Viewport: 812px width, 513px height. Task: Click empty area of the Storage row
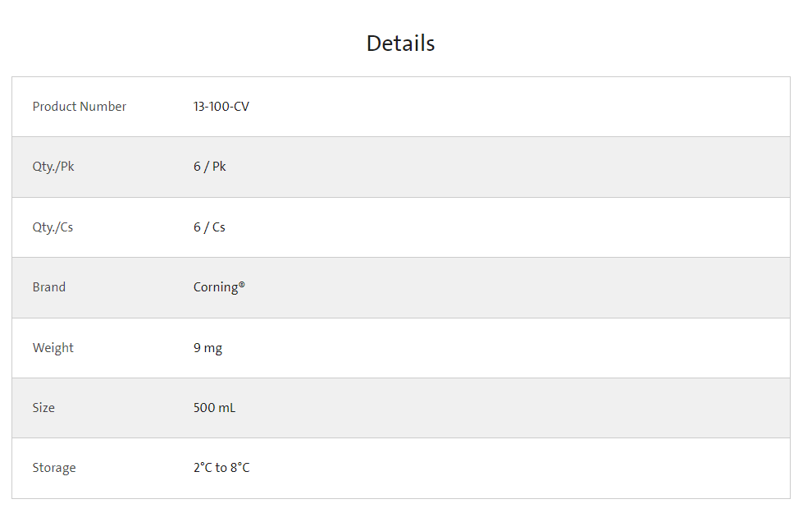click(518, 468)
